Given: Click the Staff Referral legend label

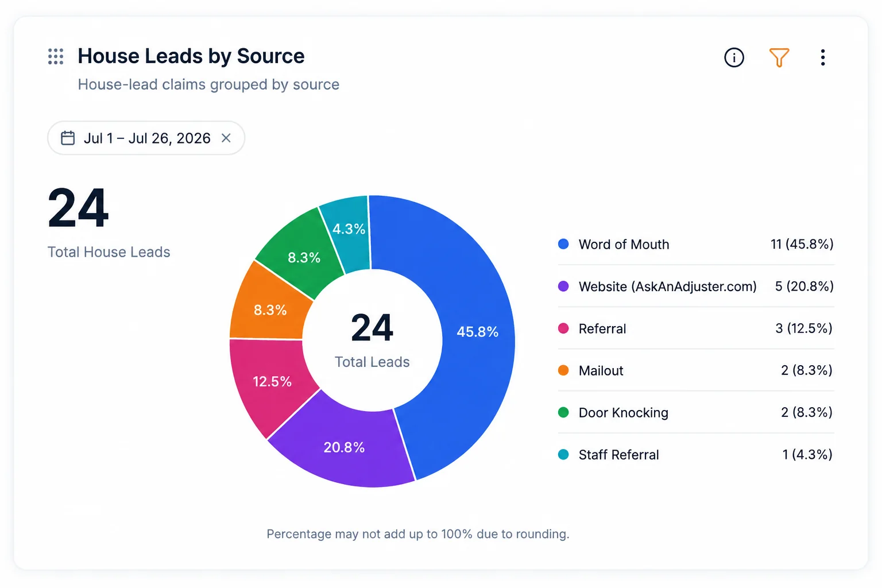Looking at the screenshot, I should (x=618, y=455).
